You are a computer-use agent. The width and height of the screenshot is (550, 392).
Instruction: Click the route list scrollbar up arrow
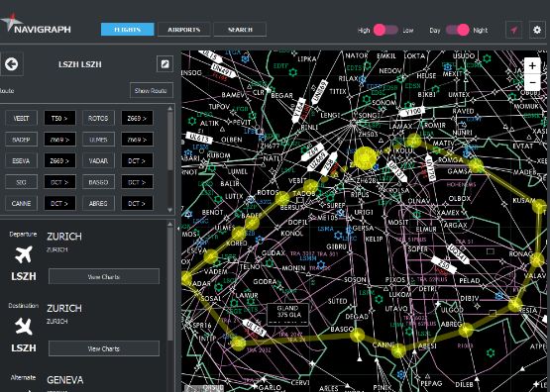(x=170, y=108)
